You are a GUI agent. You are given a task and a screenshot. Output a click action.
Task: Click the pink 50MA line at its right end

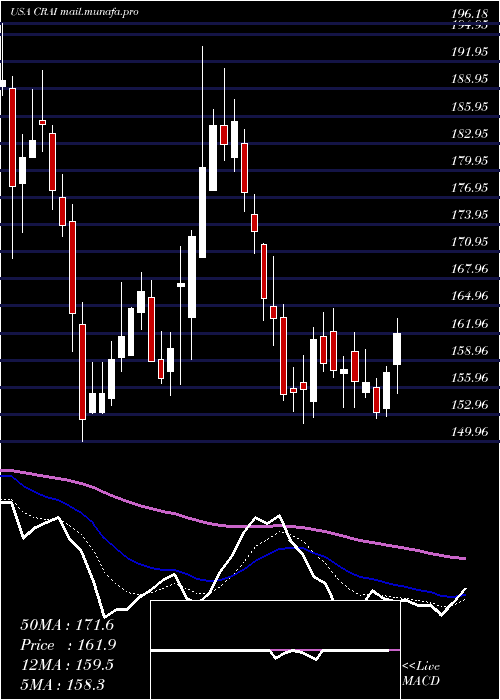point(464,558)
